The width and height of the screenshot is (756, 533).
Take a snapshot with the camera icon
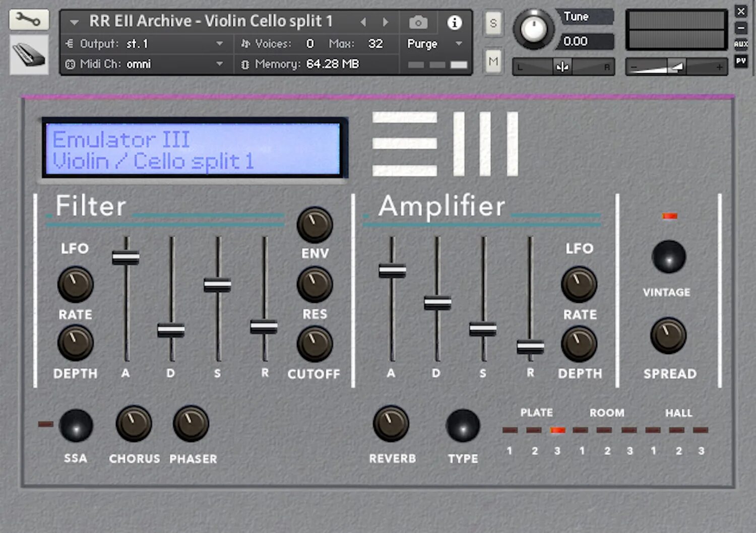tap(418, 22)
